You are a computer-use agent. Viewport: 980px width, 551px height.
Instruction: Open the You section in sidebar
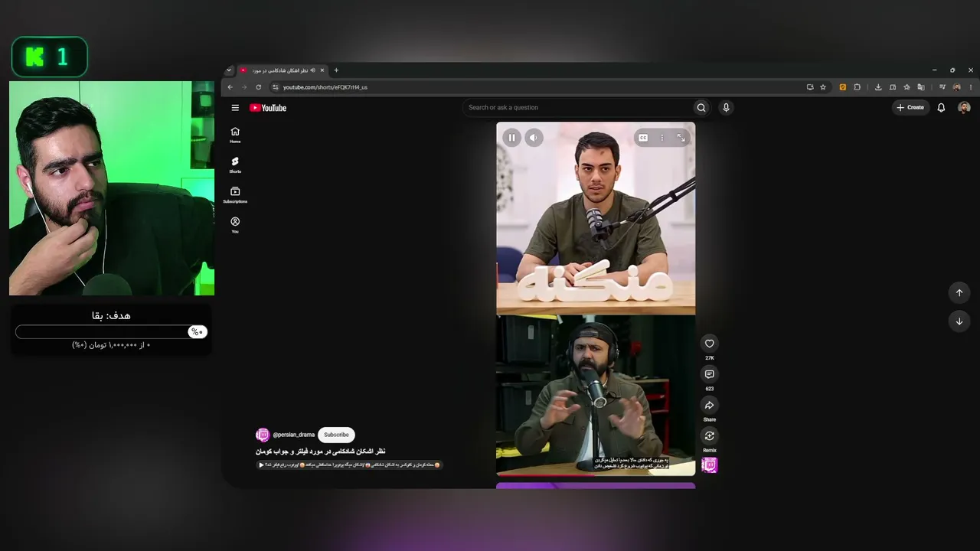click(x=235, y=225)
